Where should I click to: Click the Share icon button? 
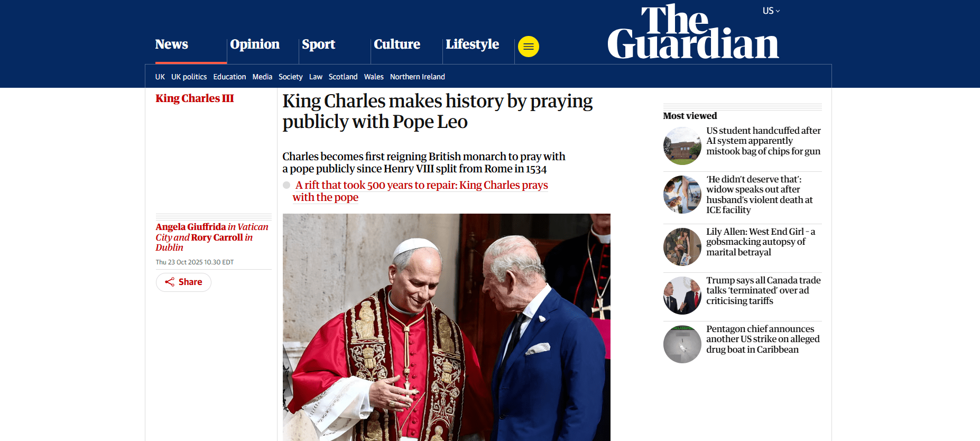(183, 282)
